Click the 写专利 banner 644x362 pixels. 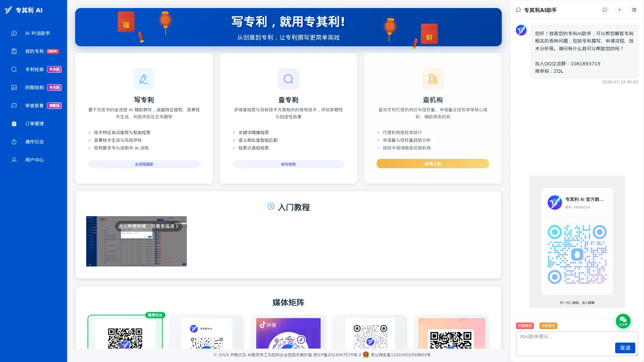click(288, 27)
